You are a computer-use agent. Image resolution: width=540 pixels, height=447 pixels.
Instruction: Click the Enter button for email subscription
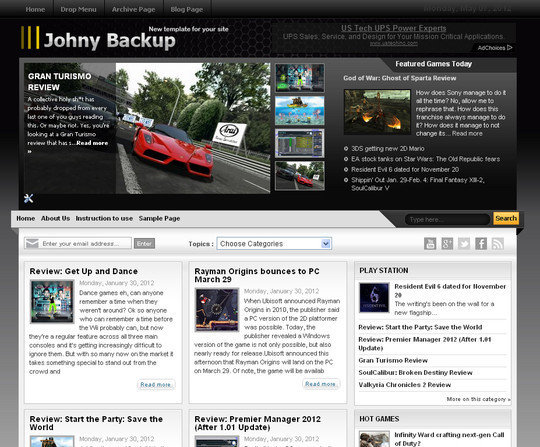click(x=144, y=243)
